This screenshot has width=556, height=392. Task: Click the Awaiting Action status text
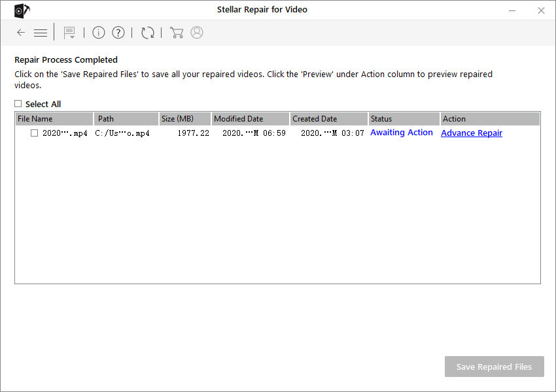pos(402,133)
